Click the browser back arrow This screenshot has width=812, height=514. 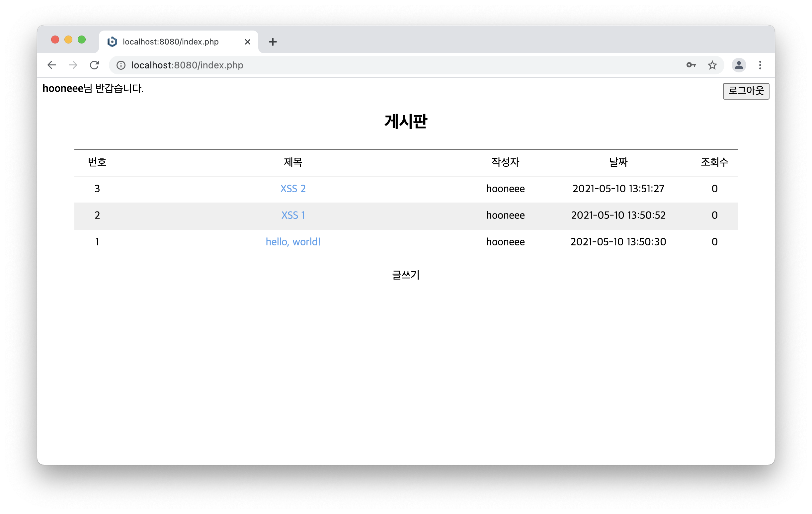[x=51, y=65]
